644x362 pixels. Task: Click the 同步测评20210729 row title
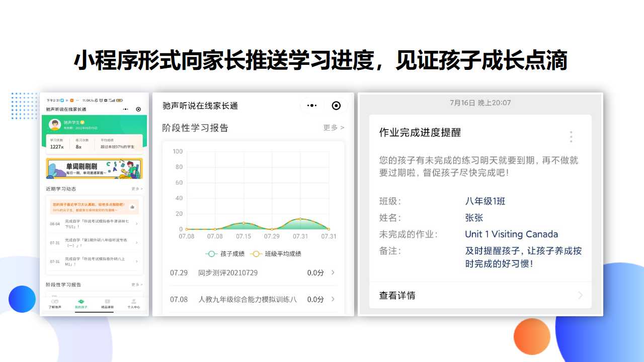(228, 273)
